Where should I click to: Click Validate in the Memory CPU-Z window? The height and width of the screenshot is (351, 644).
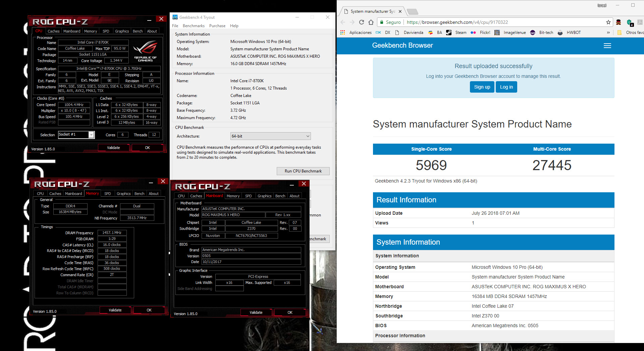115,310
